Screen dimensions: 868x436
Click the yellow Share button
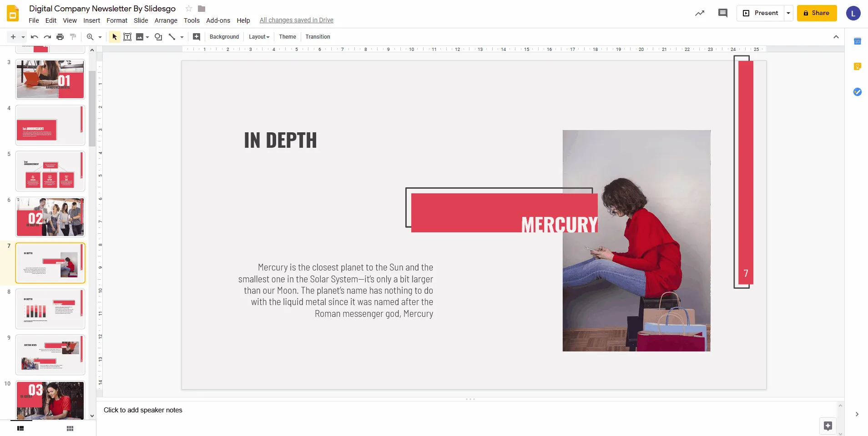pos(817,13)
